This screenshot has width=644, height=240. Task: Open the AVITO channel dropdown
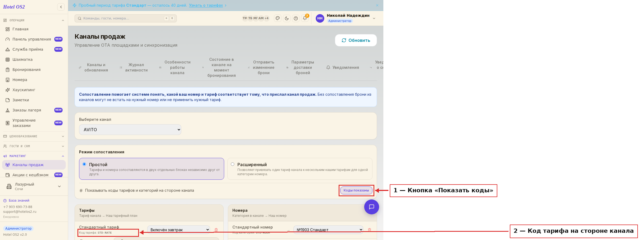(x=130, y=130)
